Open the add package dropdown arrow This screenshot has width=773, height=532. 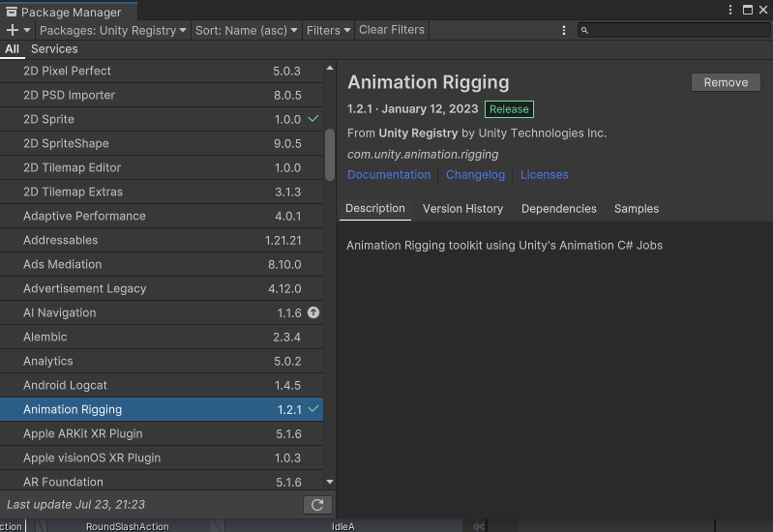point(27,30)
